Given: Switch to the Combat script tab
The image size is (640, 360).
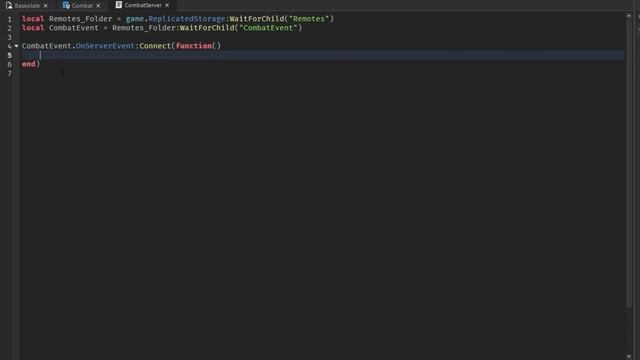Looking at the screenshot, I should coord(82,6).
